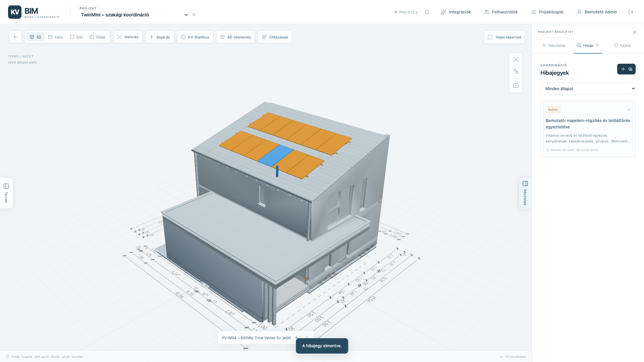This screenshot has width=644, height=362.
Task: Switch to Oldal side view
Action: tap(98, 37)
